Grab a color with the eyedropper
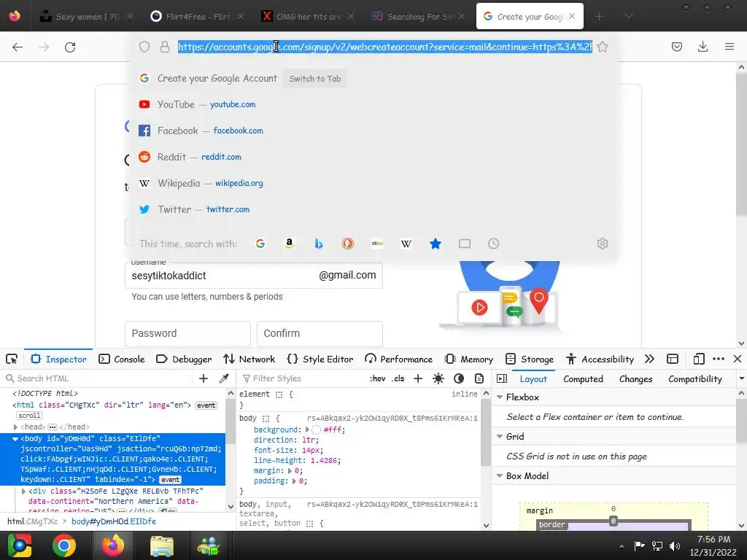Viewport: 747px width, 560px height. tap(224, 378)
